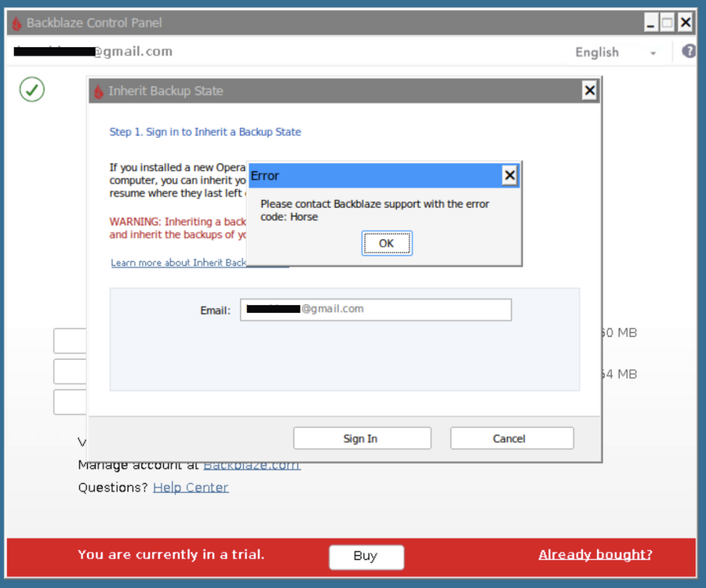706x588 pixels.
Task: Close the Error dialog with X
Action: 509,175
